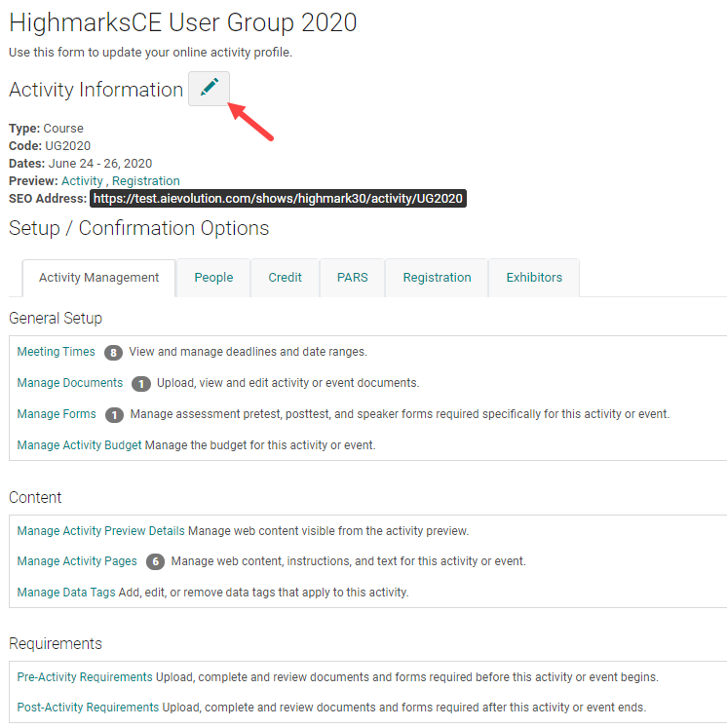Click the Manage Forms count badge
This screenshot has height=728, width=727.
coord(114,415)
